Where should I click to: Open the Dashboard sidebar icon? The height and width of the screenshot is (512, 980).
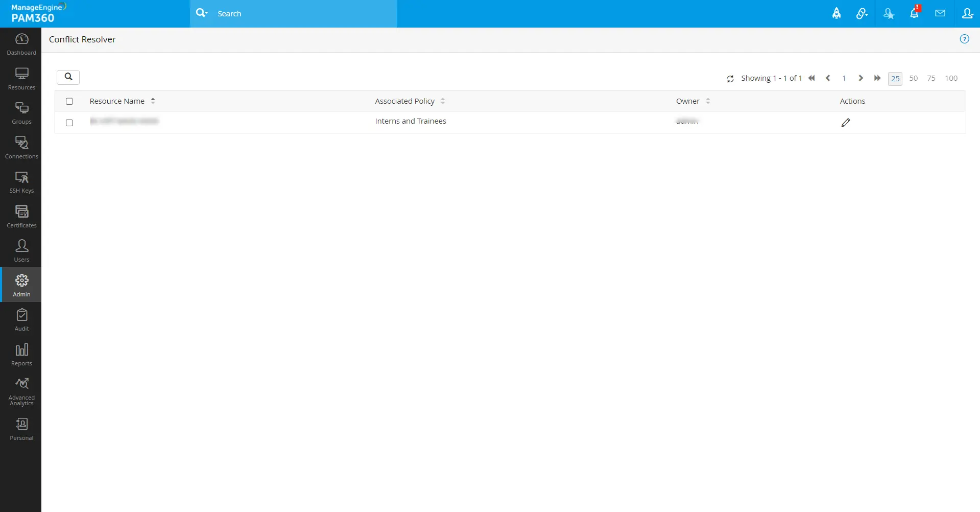click(x=21, y=44)
